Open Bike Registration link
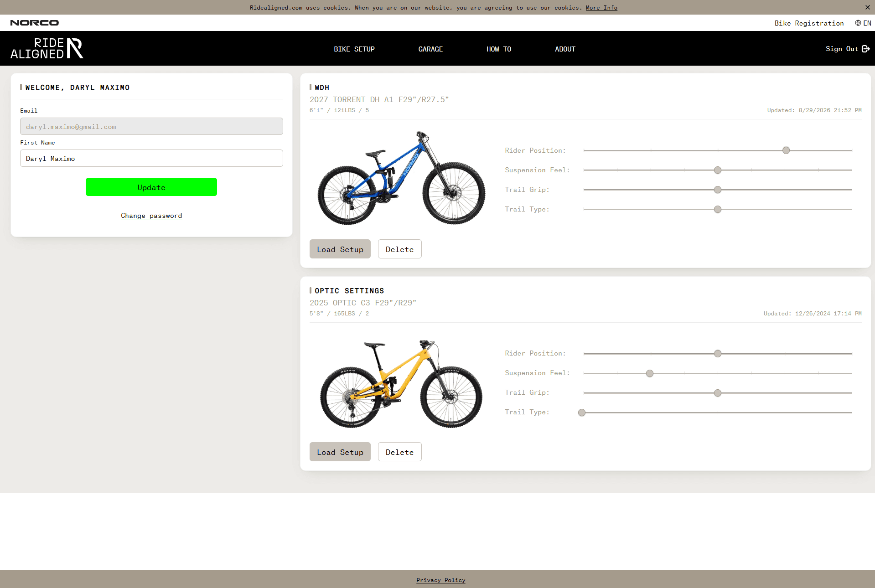875x588 pixels. point(809,23)
